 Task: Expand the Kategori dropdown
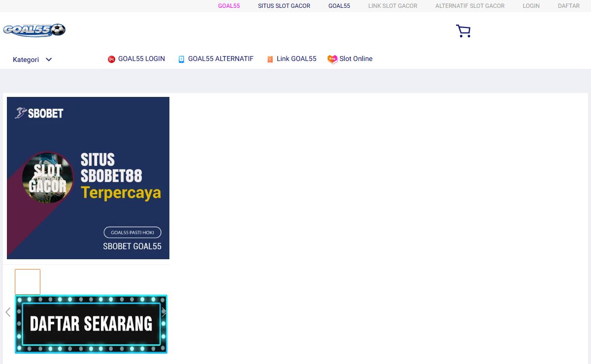tap(33, 60)
